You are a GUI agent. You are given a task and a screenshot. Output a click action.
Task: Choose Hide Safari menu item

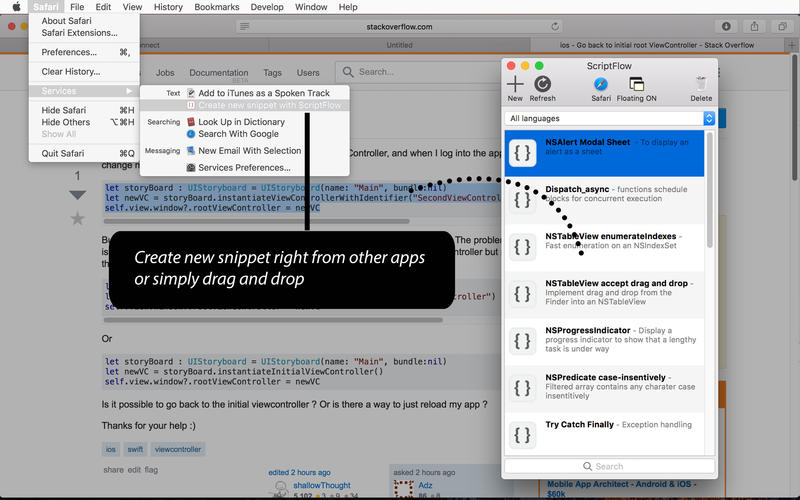click(84, 110)
